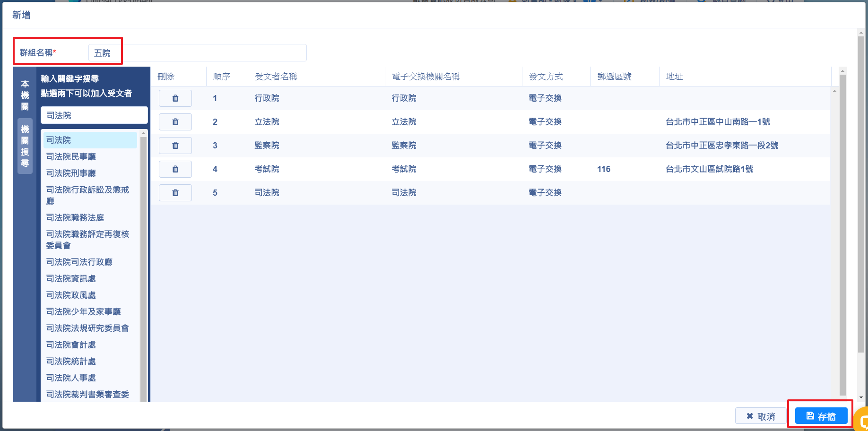Choose 司法院會計處 from the list
Viewport: 868px width, 431px height.
pyautogui.click(x=71, y=345)
